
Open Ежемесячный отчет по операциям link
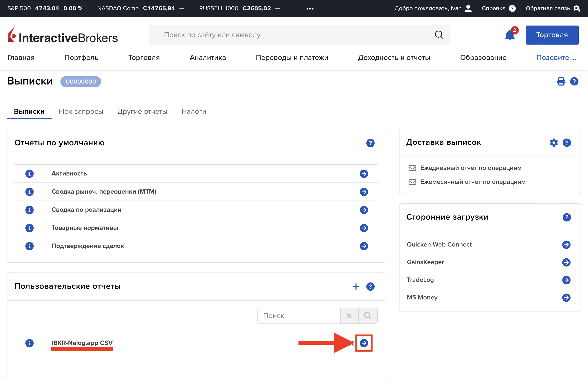tap(473, 182)
